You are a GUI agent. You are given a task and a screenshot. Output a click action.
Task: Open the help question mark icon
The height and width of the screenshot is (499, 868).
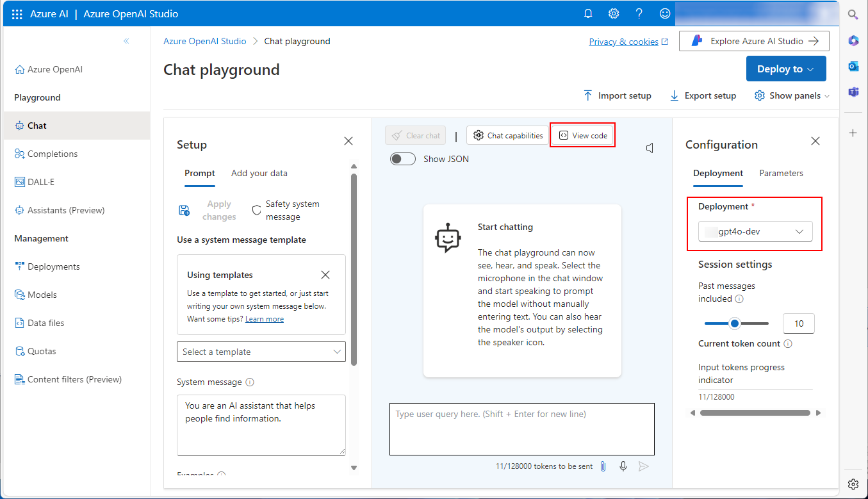pos(639,13)
